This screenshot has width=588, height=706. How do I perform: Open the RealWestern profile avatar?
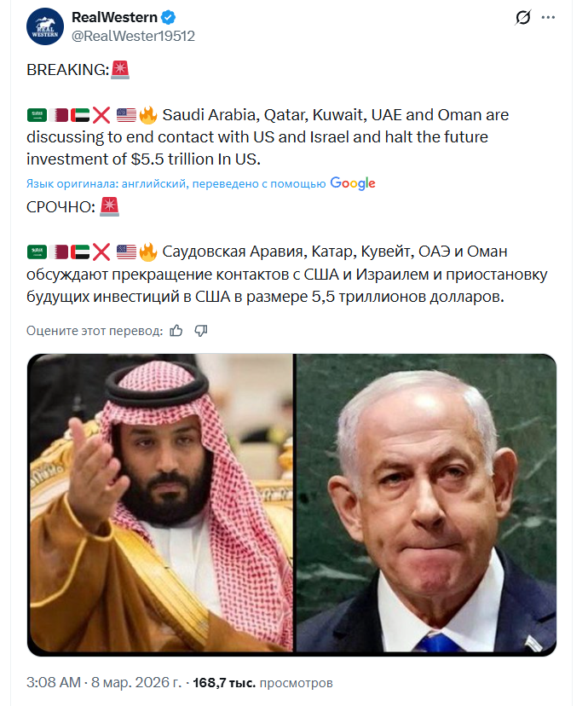click(45, 26)
